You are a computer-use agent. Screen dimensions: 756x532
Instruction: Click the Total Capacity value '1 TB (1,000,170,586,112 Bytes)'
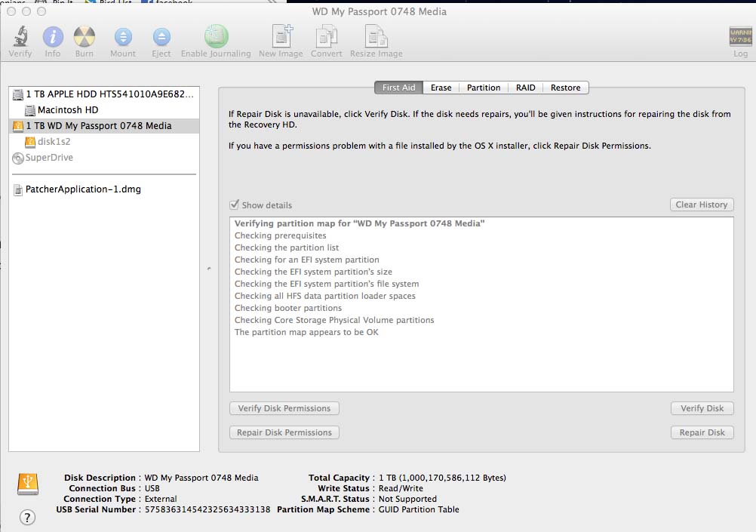(x=442, y=478)
